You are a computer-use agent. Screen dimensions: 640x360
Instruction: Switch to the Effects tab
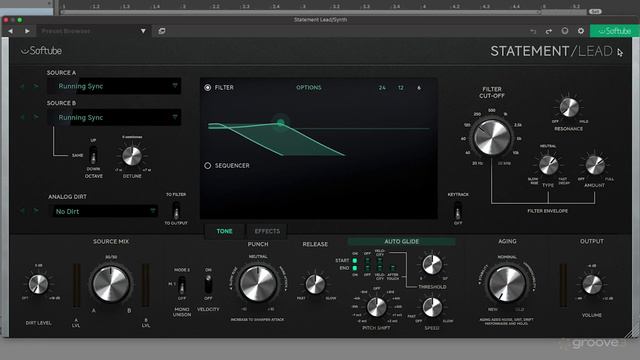(x=267, y=231)
